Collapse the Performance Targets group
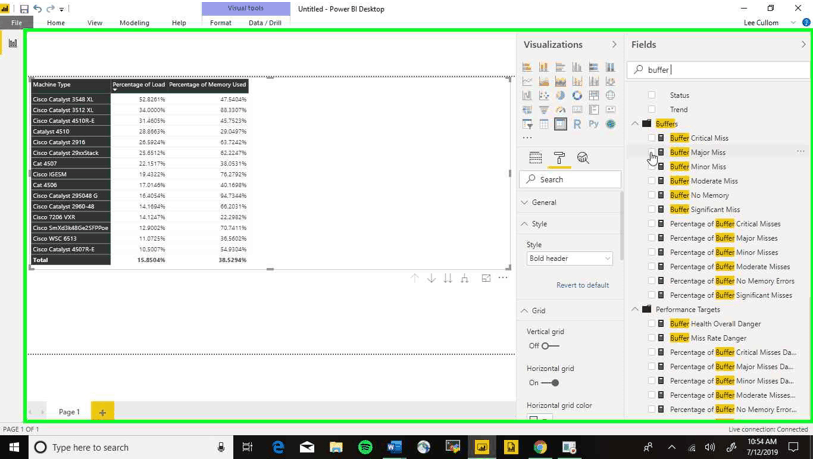The image size is (815, 460). click(x=635, y=309)
